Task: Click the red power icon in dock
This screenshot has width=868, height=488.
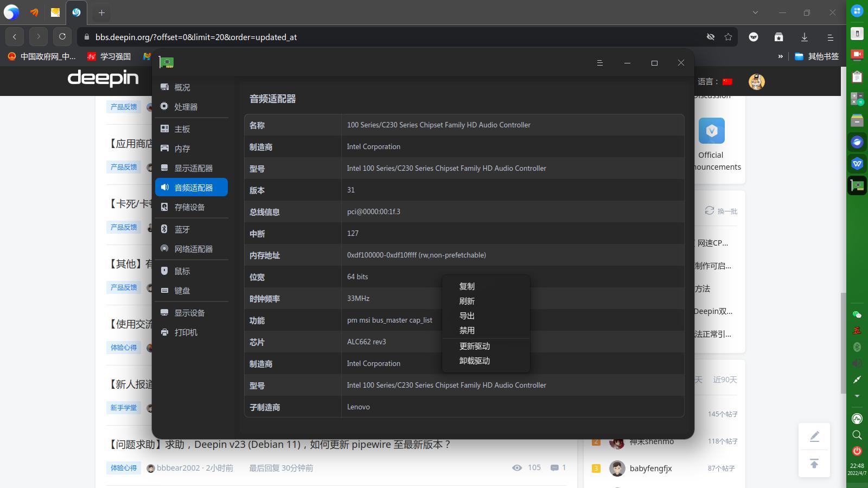Action: 857,451
